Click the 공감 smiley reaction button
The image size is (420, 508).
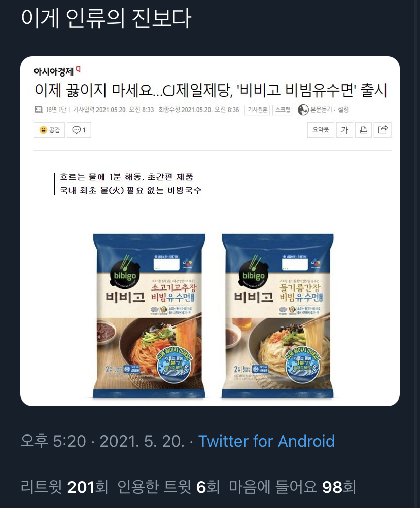pos(50,130)
